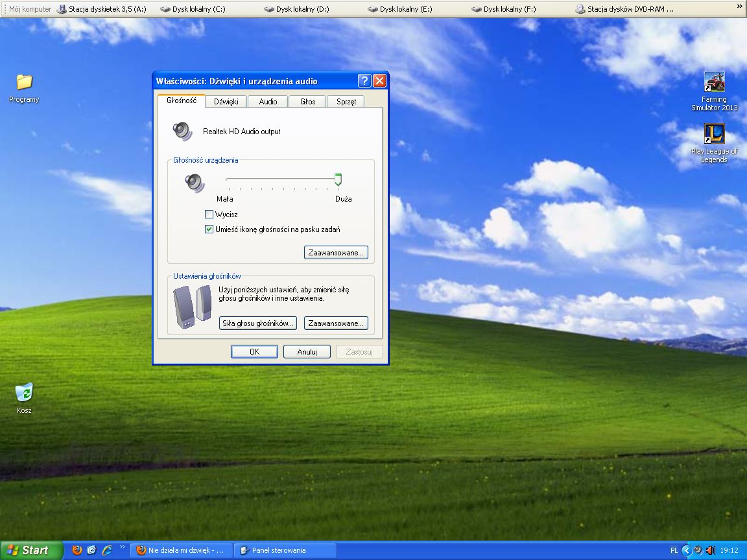Select the Głośność tab

(182, 100)
